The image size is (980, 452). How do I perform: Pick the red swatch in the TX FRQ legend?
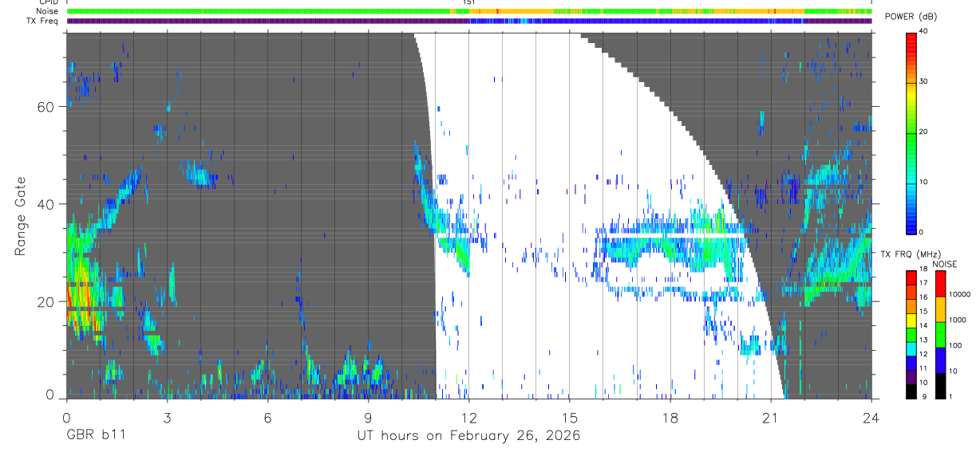(x=911, y=278)
